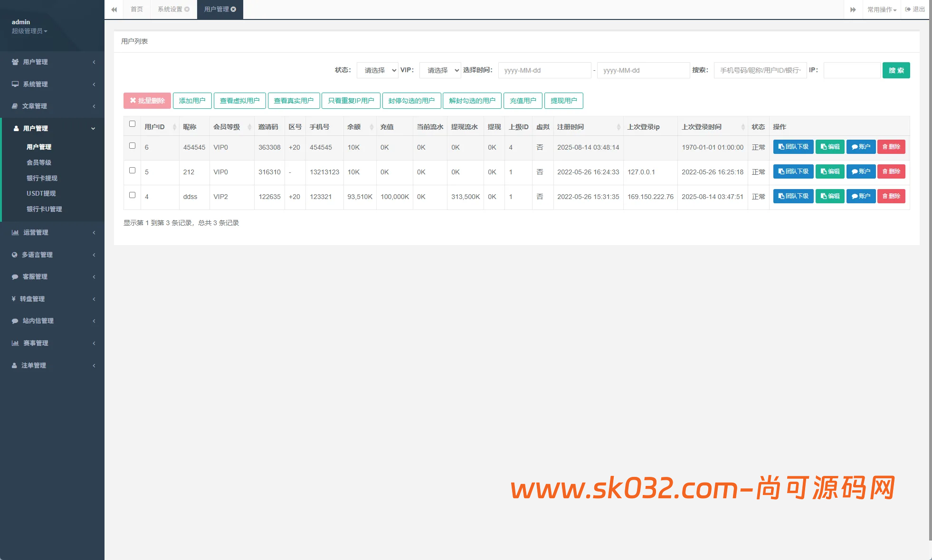Sort the 余额 column using its sort arrows

pyautogui.click(x=371, y=127)
